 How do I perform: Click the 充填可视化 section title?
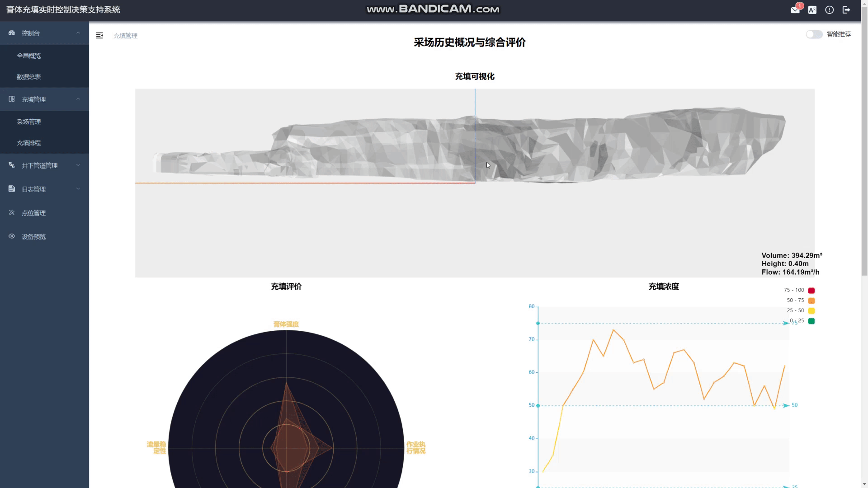[x=475, y=76]
